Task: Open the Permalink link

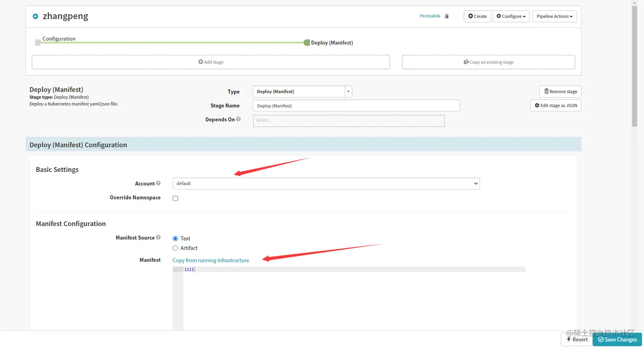Action: 430,16
